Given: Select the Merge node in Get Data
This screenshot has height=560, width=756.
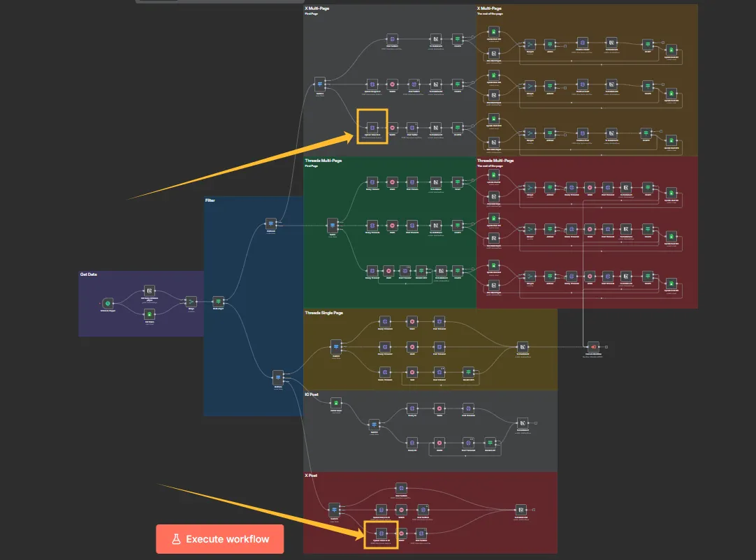Looking at the screenshot, I should pyautogui.click(x=191, y=302).
